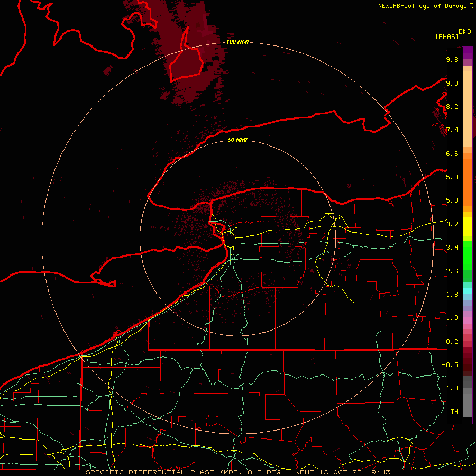Click the 9.8 value on the color scale
476x476 pixels.
coord(452,60)
